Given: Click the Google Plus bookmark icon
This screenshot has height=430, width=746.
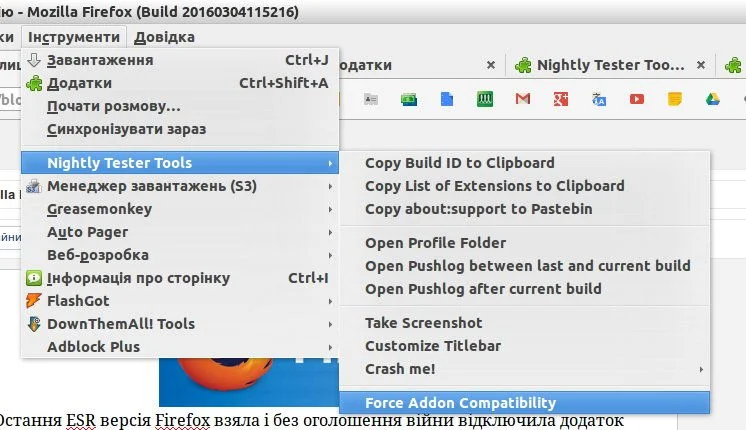Looking at the screenshot, I should [x=561, y=98].
